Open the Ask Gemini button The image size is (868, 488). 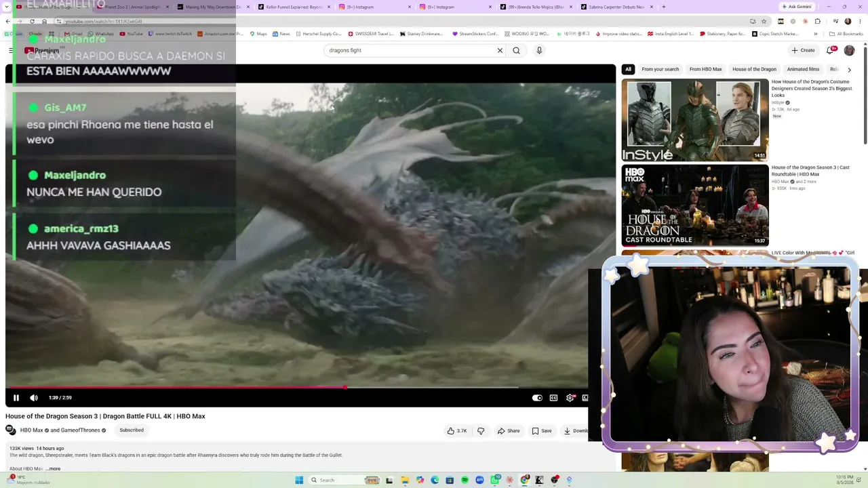796,7
